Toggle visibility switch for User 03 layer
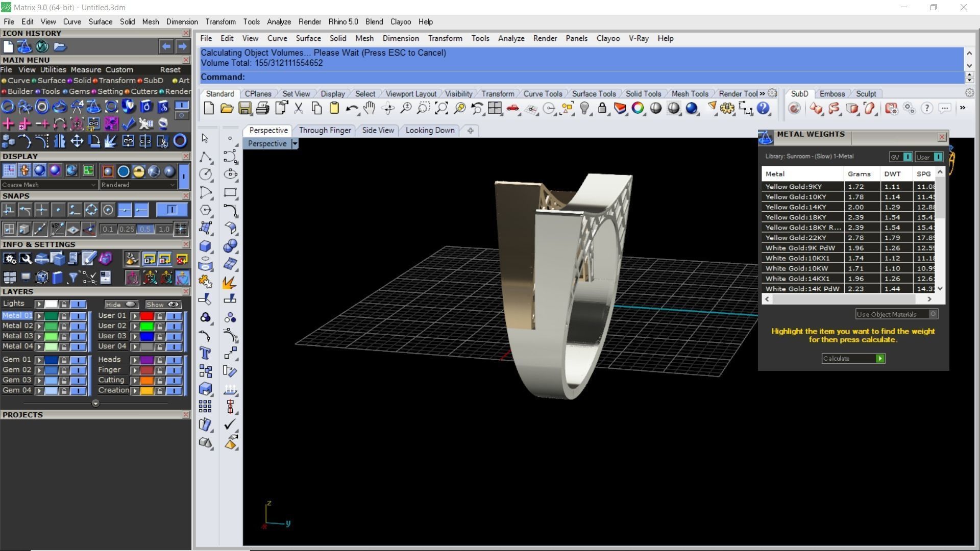Screen dimensions: 980x551 (x=174, y=336)
